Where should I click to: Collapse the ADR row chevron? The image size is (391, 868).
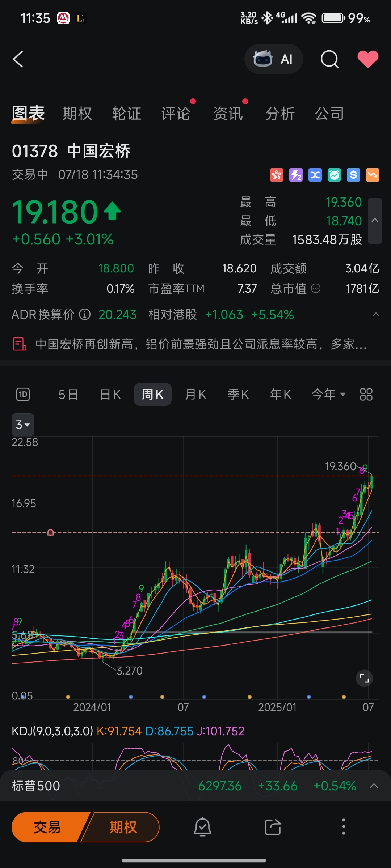click(376, 315)
